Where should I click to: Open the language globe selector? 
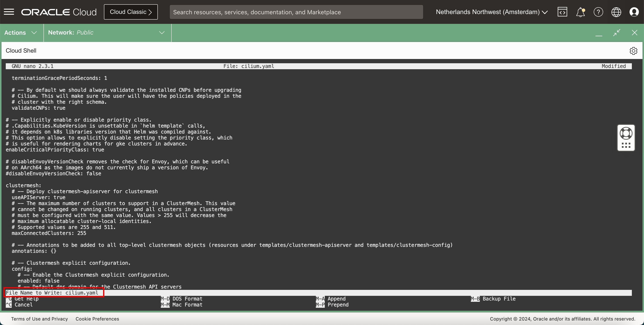[616, 12]
